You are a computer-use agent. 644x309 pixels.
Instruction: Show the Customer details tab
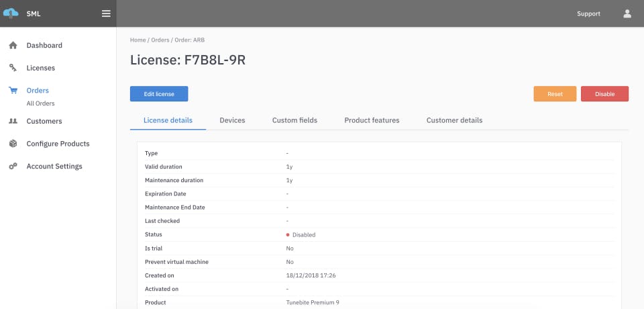(454, 120)
